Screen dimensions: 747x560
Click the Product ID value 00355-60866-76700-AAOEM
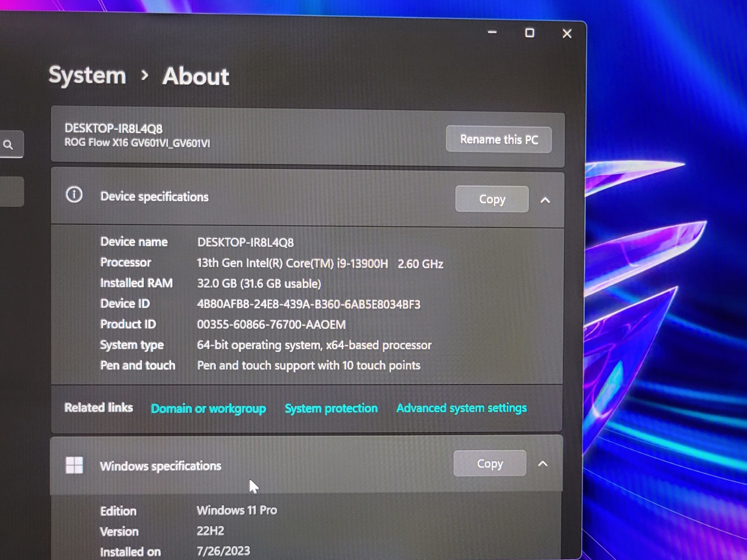coord(271,324)
